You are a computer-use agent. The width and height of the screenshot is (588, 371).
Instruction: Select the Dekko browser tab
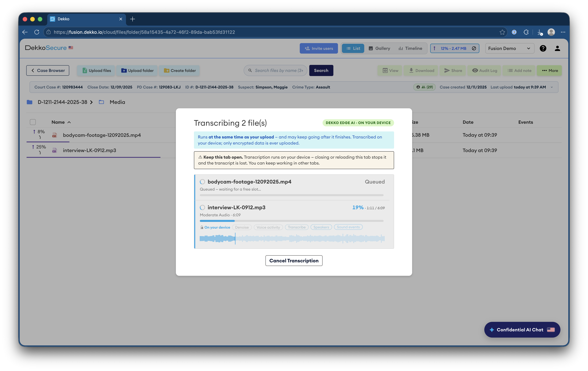click(87, 19)
